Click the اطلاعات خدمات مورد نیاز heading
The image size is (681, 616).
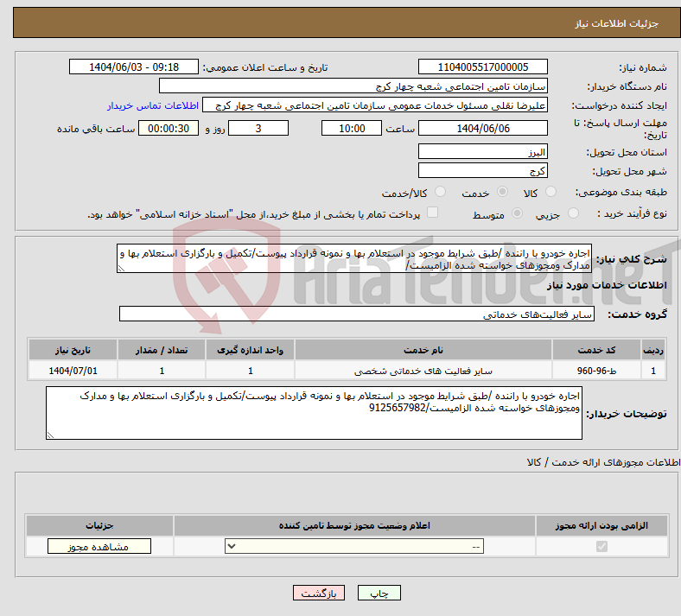pos(607,285)
